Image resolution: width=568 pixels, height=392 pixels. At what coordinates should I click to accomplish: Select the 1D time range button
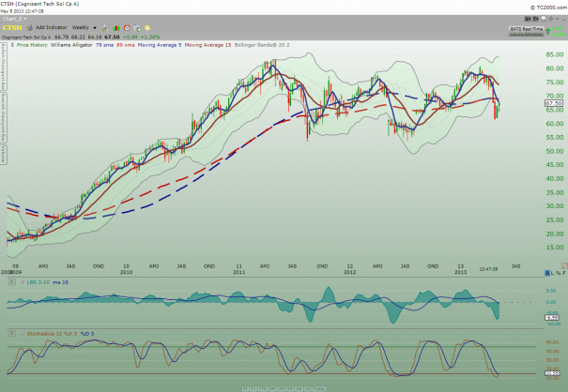coord(308,389)
